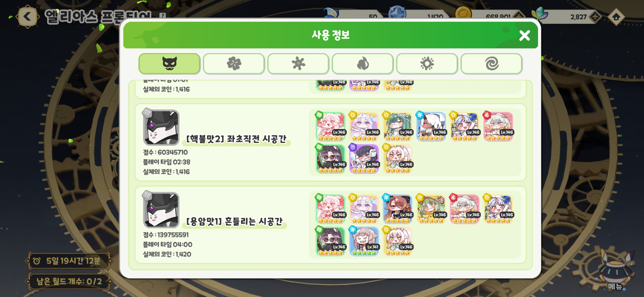The image size is (644, 297).
Task: Add more butterfly currency with plus icon
Action: coord(595,17)
